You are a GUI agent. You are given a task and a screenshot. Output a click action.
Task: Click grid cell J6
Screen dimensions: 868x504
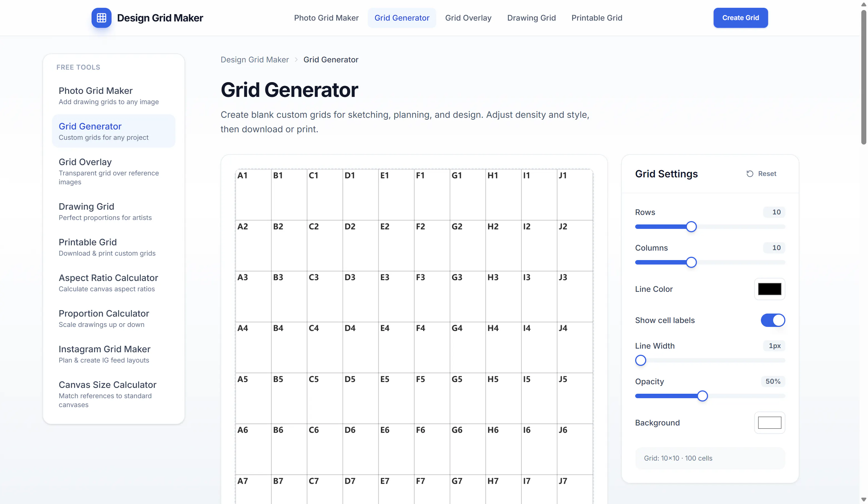point(575,449)
